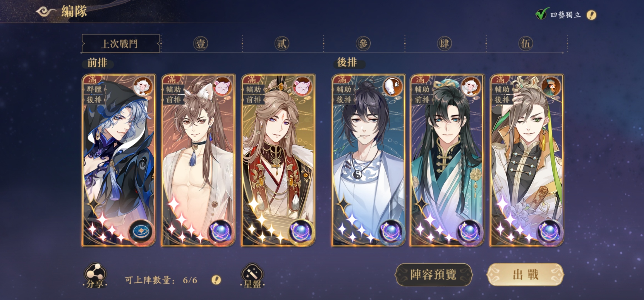
Task: Select team slot tab 壹
Action: 200,44
